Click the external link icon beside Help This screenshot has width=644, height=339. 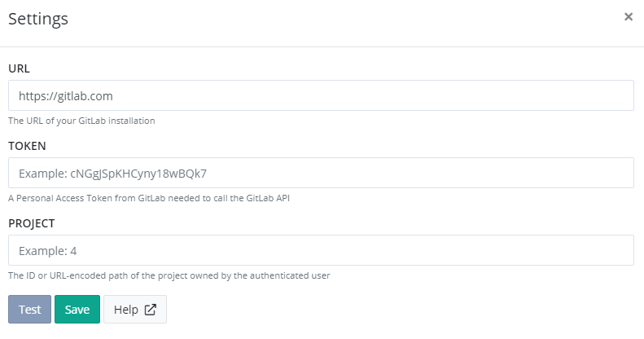pos(151,310)
